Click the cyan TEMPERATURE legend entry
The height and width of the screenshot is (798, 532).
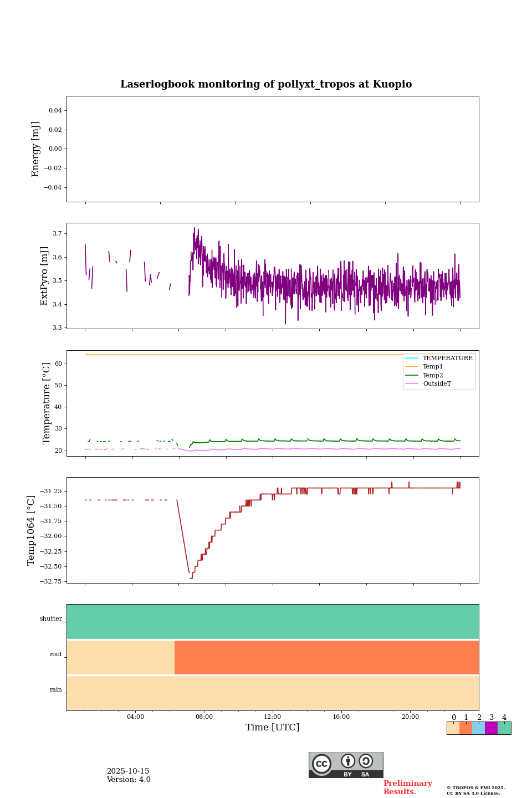[x=447, y=358]
